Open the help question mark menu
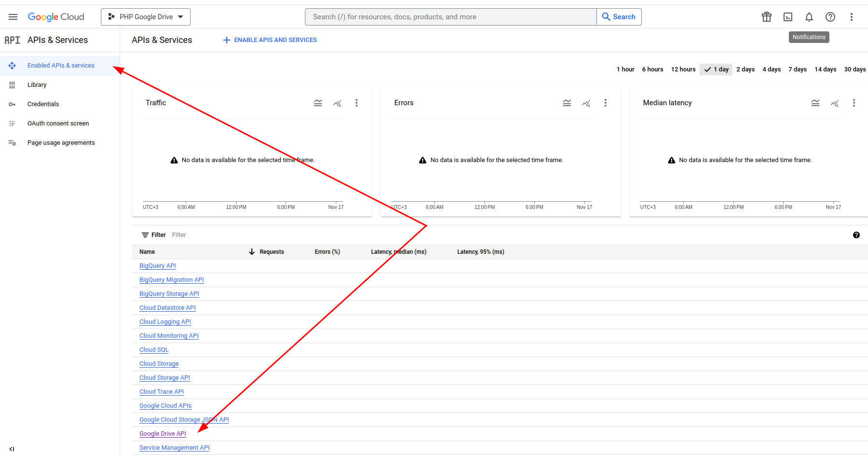Screen dimensions: 868x455 (830, 17)
